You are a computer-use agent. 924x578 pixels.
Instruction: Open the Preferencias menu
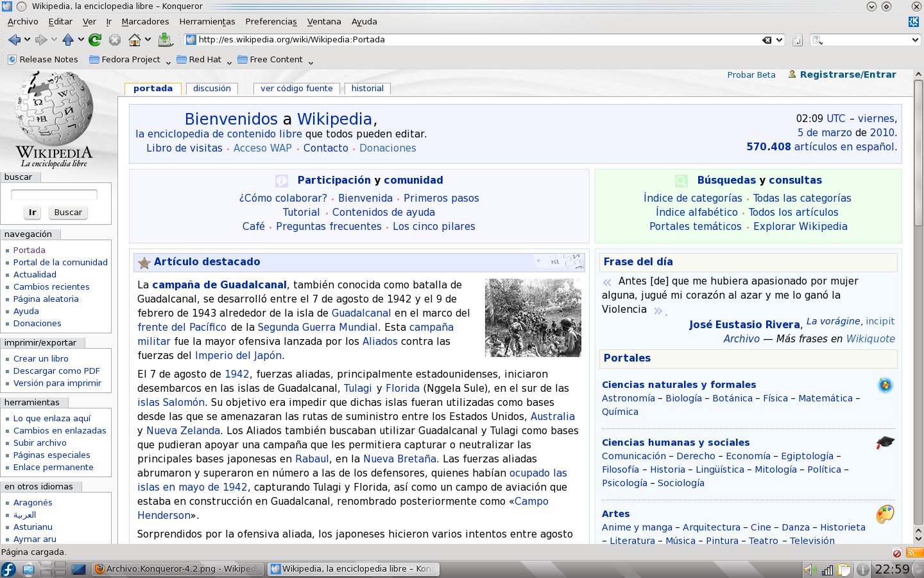[x=271, y=22]
